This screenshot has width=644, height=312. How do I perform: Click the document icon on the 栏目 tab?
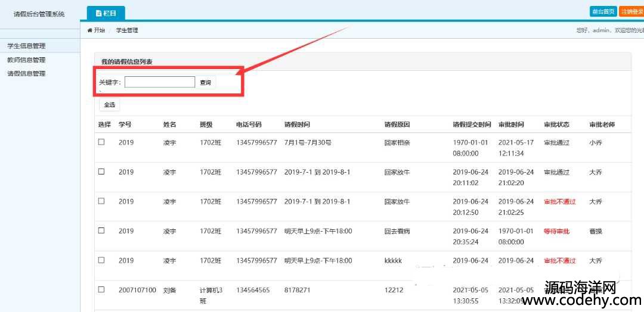[x=99, y=13]
